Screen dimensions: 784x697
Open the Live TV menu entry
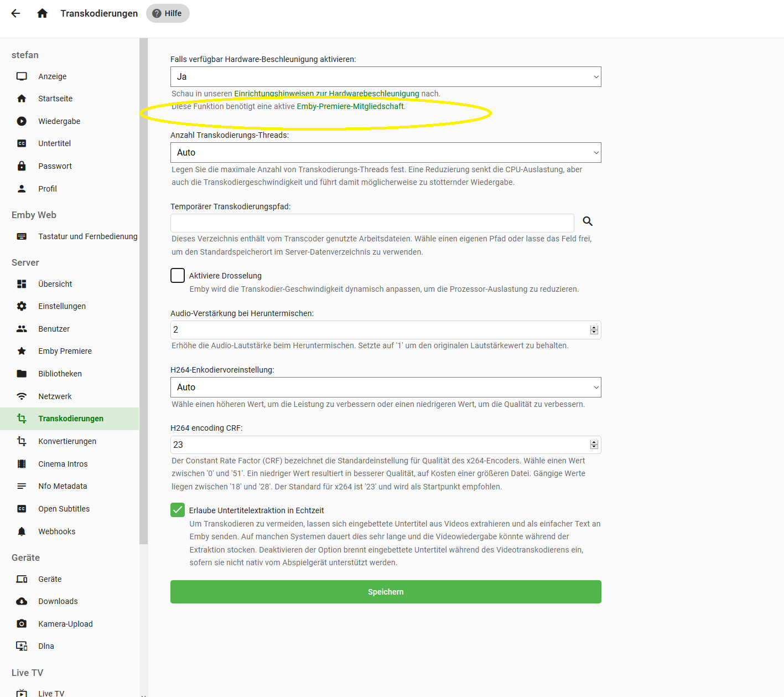[x=51, y=693]
